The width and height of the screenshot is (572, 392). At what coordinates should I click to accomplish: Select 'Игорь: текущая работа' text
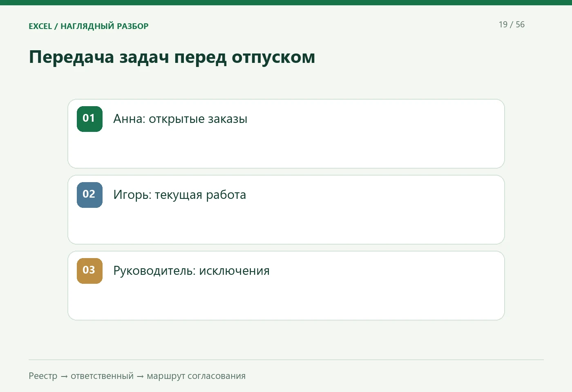[x=180, y=195]
